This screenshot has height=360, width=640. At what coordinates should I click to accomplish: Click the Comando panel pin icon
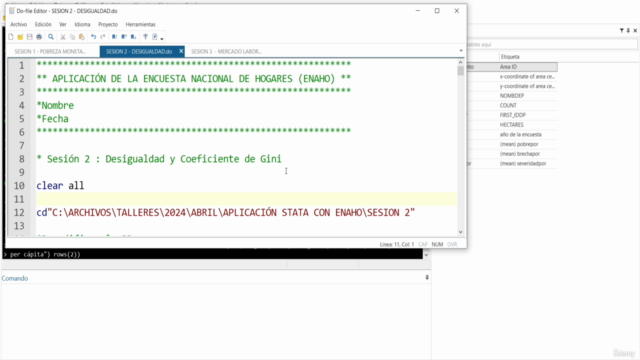[427, 278]
